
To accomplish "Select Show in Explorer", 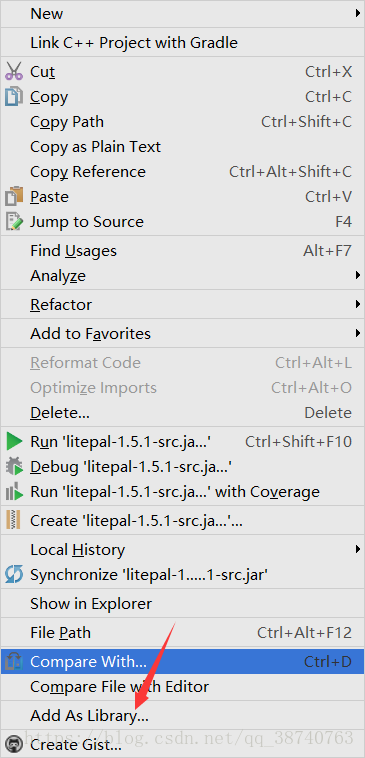I will [182, 604].
